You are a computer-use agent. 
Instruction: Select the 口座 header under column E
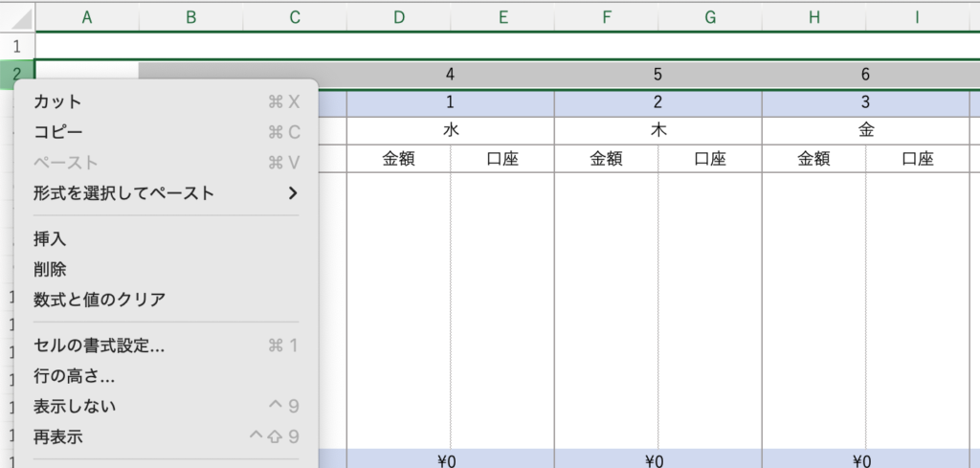click(502, 160)
